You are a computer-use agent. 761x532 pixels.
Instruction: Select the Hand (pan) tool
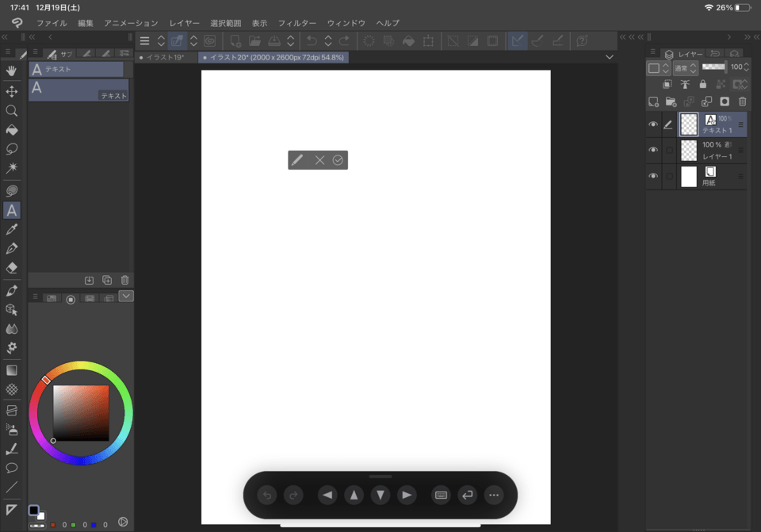coord(12,72)
